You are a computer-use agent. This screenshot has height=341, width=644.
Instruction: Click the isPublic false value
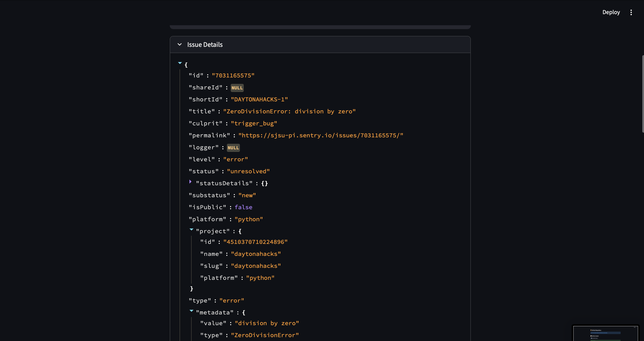point(243,207)
